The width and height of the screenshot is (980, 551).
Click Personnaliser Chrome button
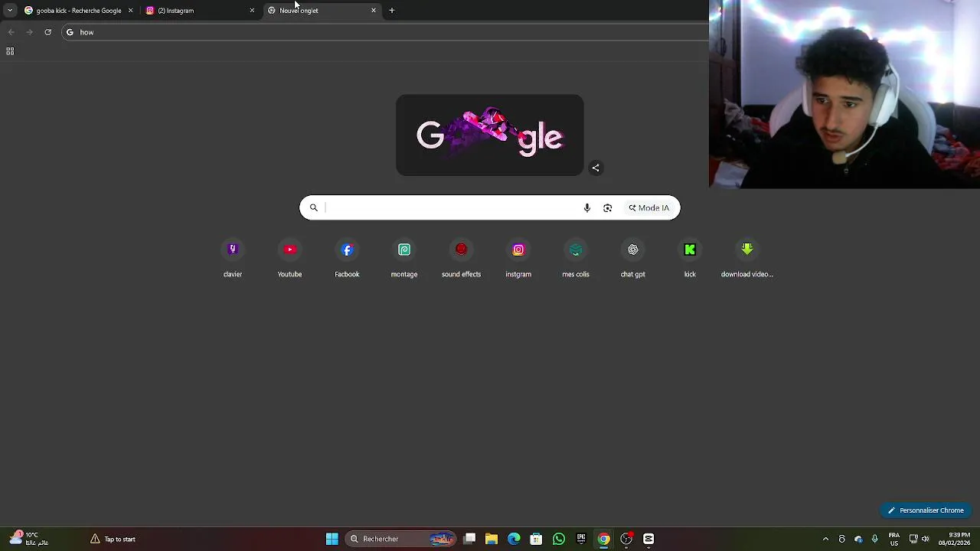click(926, 510)
